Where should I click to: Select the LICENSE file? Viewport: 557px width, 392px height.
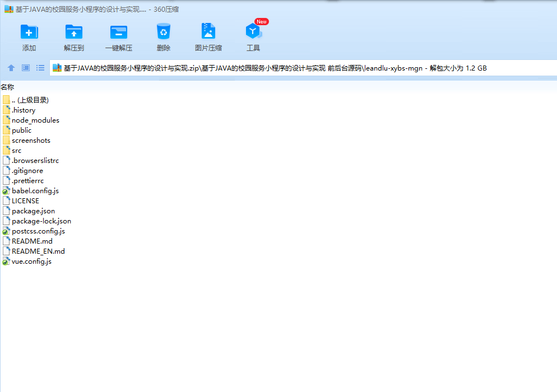click(x=25, y=201)
